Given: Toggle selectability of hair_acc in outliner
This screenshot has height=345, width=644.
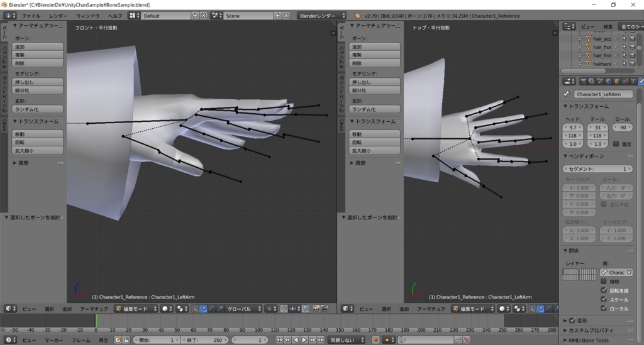Looking at the screenshot, I should coord(625,38).
